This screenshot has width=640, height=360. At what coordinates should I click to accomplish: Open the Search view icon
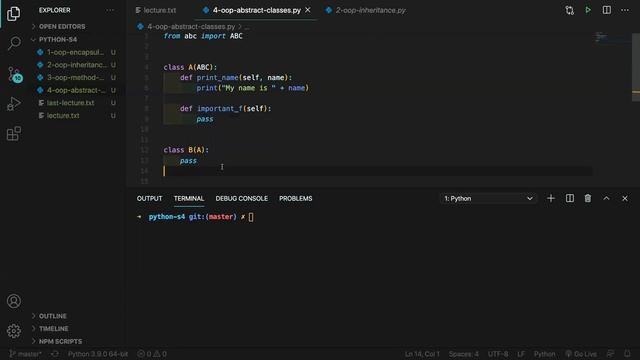pyautogui.click(x=14, y=43)
